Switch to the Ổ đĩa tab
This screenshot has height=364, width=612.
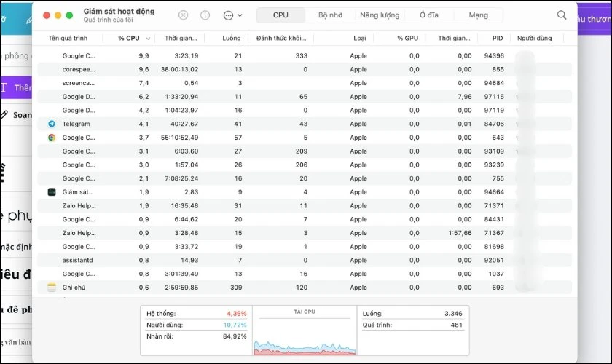[x=429, y=15]
